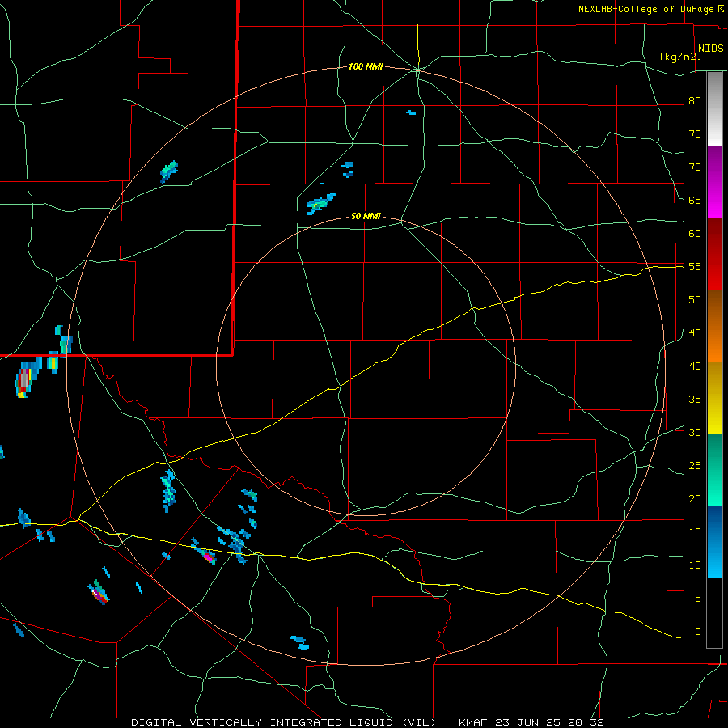
Task: Click the NEXLAB-College of DuPage header text
Action: tap(645, 9)
